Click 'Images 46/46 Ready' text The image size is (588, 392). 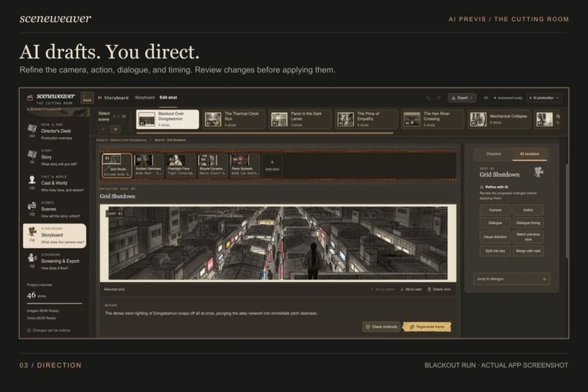(x=43, y=310)
